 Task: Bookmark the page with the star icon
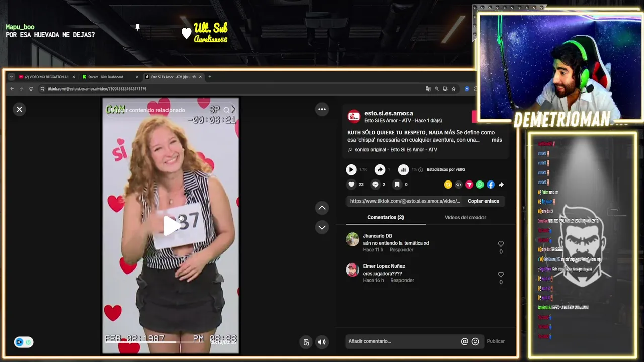[x=454, y=88]
